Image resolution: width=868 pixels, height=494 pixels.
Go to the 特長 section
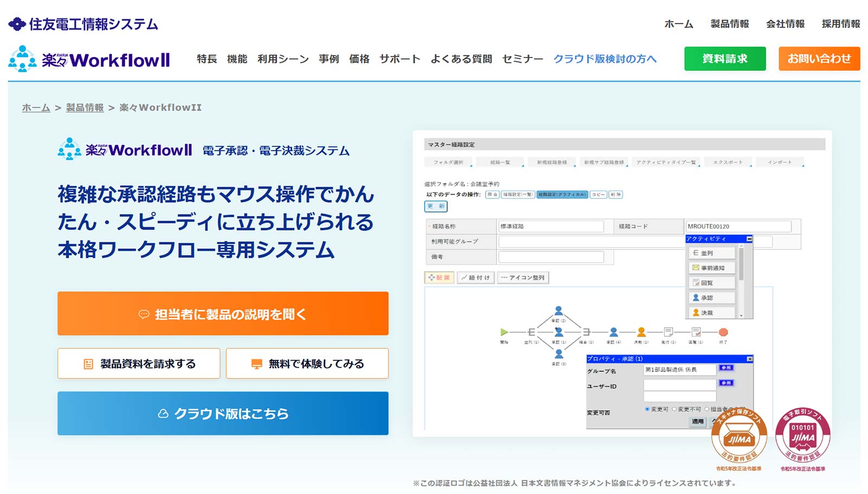click(x=207, y=59)
